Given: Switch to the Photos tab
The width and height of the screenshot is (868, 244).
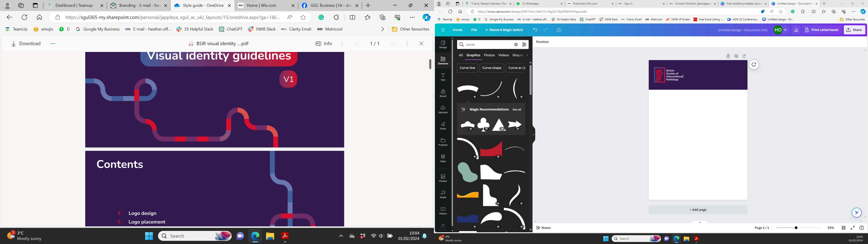Looking at the screenshot, I should click(x=489, y=55).
